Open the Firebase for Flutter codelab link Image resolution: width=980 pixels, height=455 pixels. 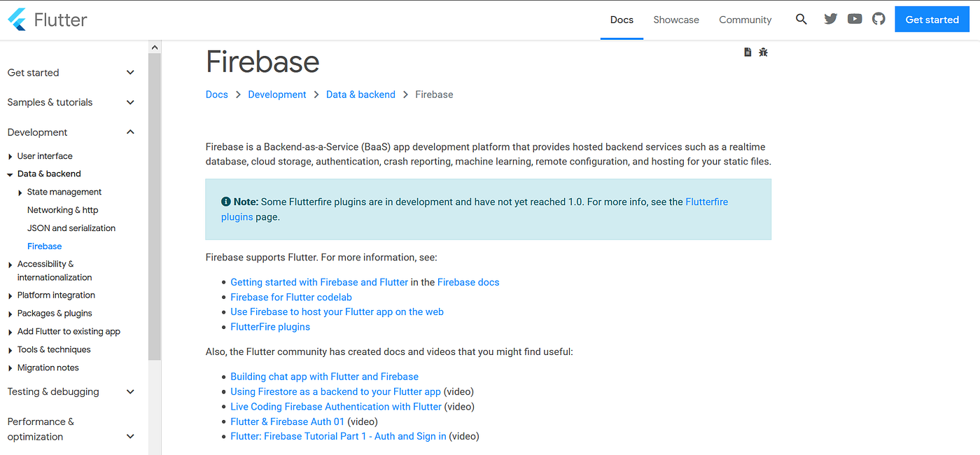tap(290, 297)
